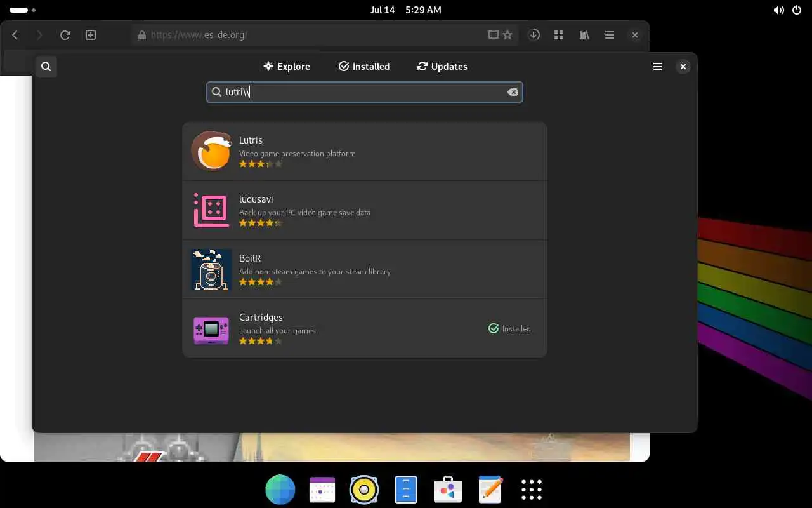Image resolution: width=812 pixels, height=508 pixels.
Task: Click the ludusavi star rating
Action: [x=260, y=223]
